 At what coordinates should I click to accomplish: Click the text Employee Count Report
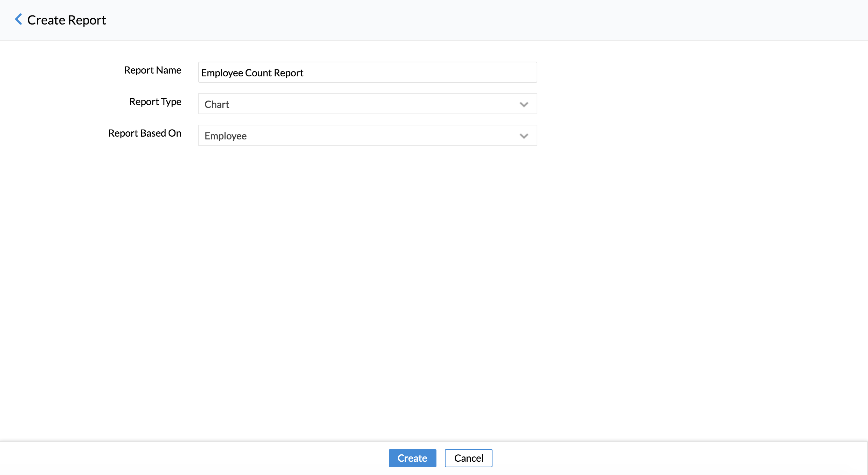point(252,73)
